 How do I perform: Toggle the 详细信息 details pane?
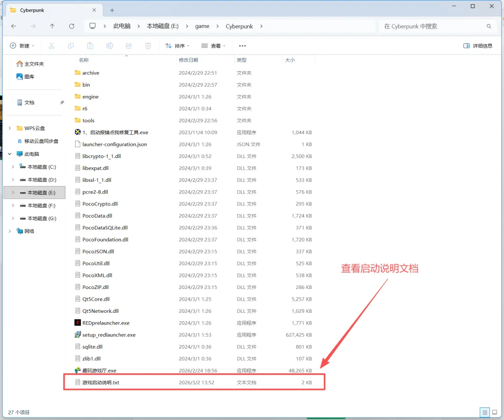click(478, 46)
